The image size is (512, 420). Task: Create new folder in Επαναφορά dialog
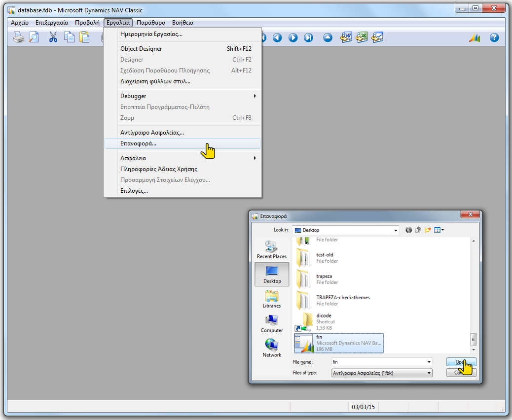tap(428, 230)
